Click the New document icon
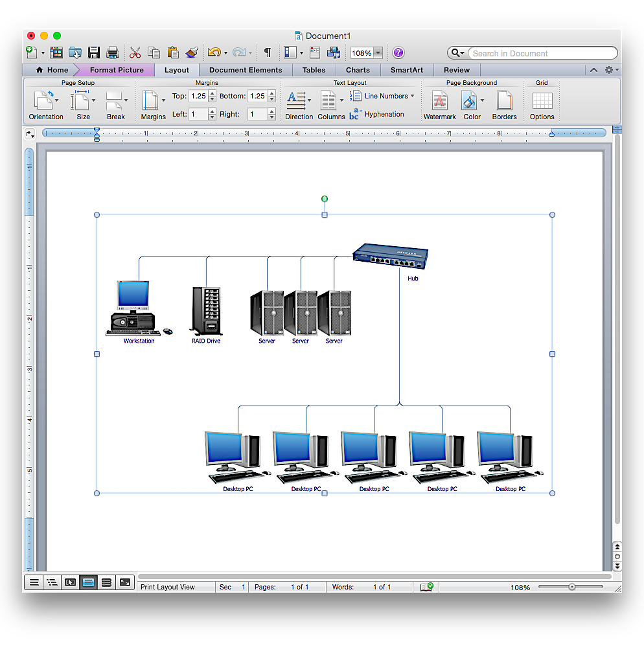Viewport: 644px width, 651px height. click(x=32, y=52)
